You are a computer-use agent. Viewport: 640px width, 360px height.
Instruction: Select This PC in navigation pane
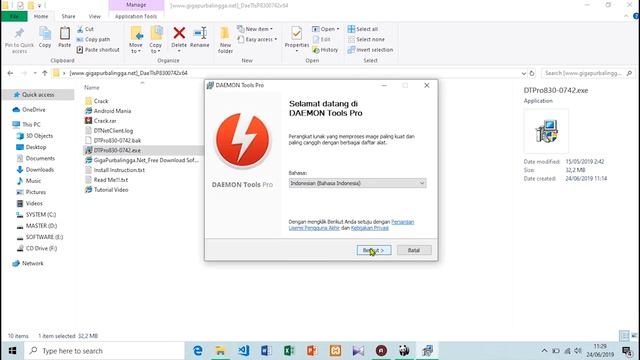pos(31,124)
